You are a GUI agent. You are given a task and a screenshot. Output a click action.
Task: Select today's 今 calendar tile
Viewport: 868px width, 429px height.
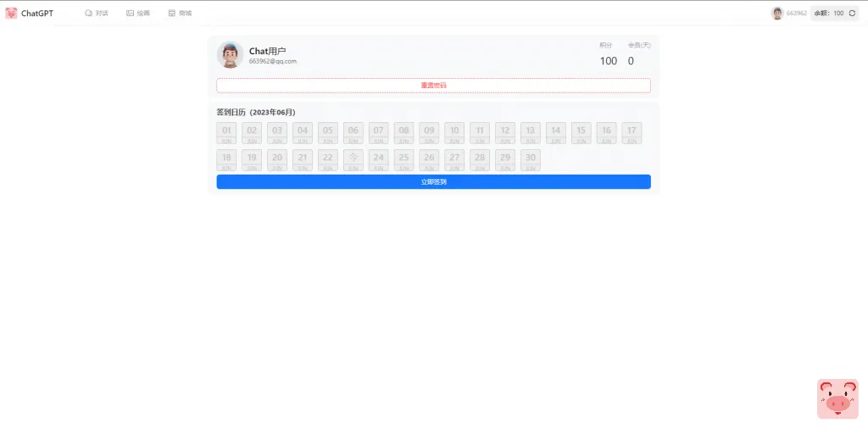353,160
